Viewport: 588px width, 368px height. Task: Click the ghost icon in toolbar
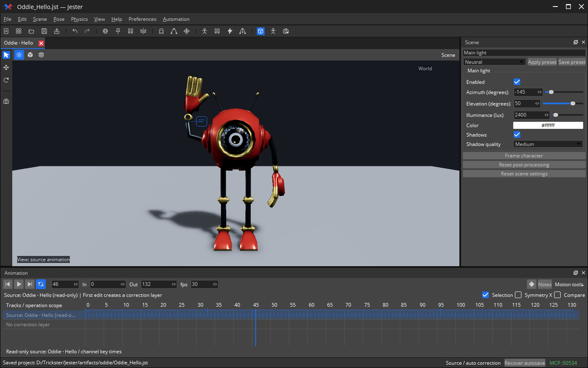(x=161, y=31)
